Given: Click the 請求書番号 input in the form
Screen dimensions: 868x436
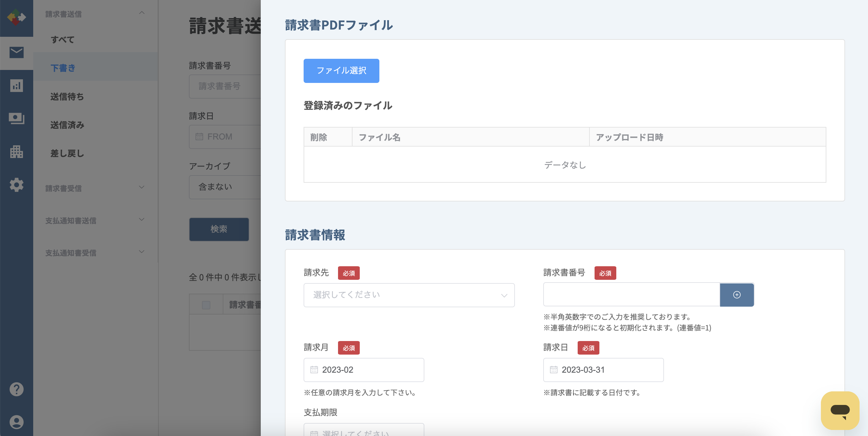Looking at the screenshot, I should click(631, 295).
